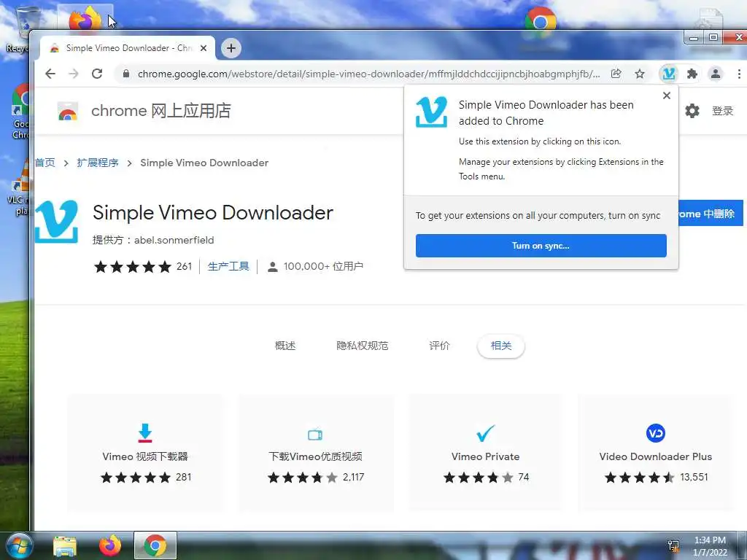Click the Turn on sync button
The width and height of the screenshot is (747, 560).
[541, 246]
